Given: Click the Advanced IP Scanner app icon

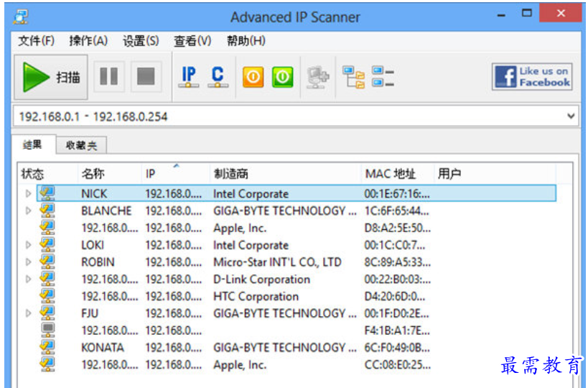Looking at the screenshot, I should (20, 17).
